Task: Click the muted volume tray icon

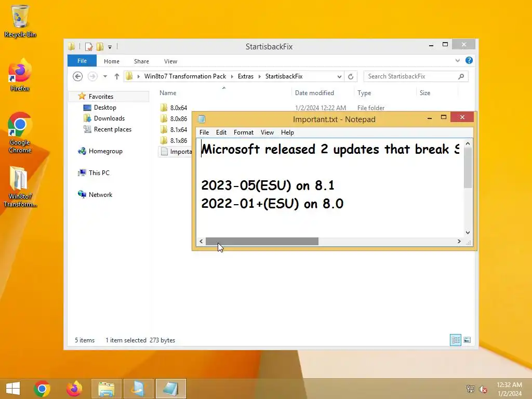Action: (x=483, y=389)
